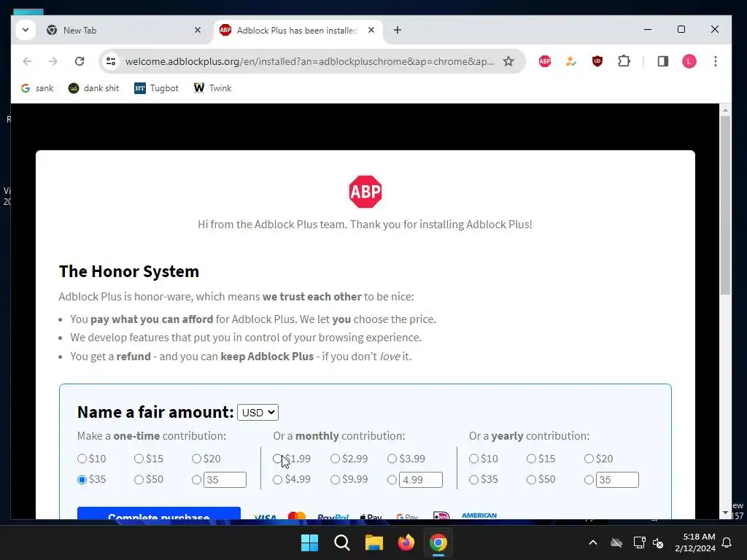Select monthly $4.99 contribution
The width and height of the screenshot is (747, 560).
click(x=278, y=480)
